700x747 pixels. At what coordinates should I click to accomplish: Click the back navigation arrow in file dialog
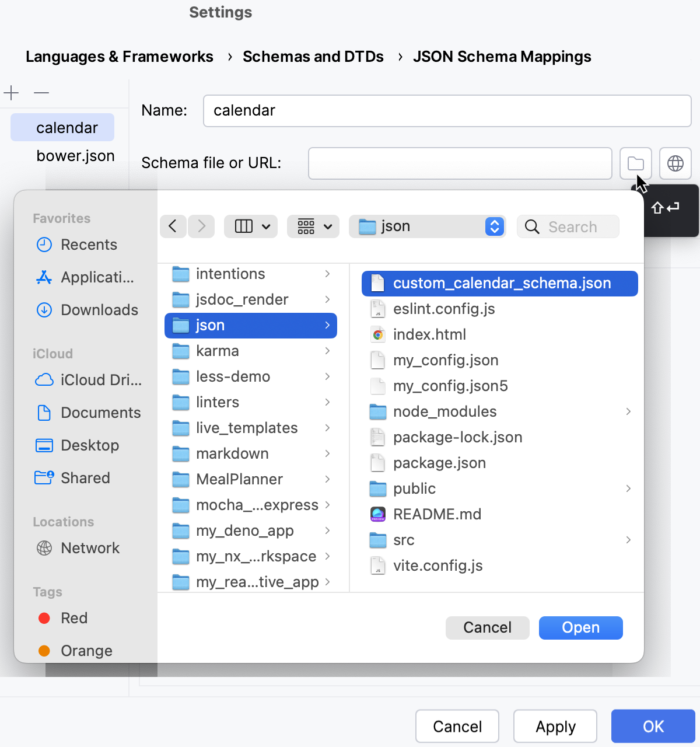[x=173, y=226]
